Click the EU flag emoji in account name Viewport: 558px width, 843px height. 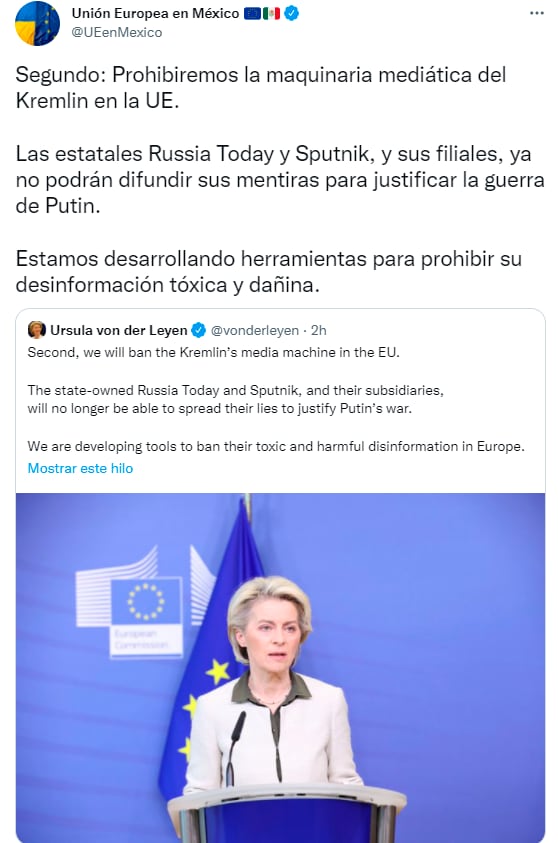(x=252, y=13)
